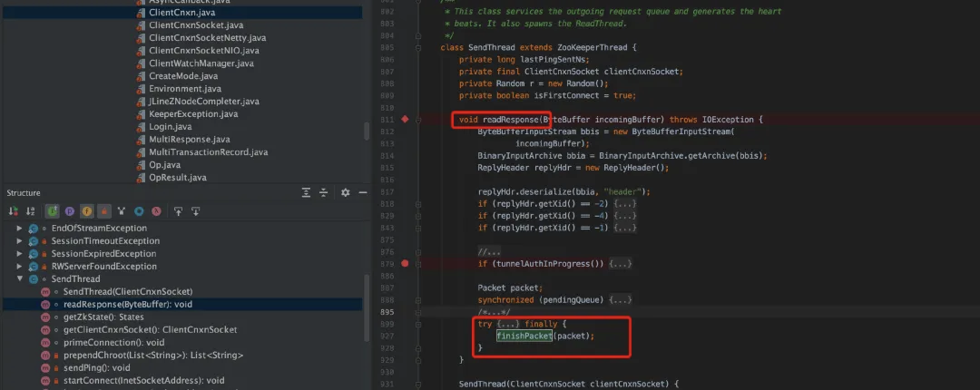Toggle Show Fields (orange f) icon
This screenshot has width=980, height=390.
[x=87, y=211]
